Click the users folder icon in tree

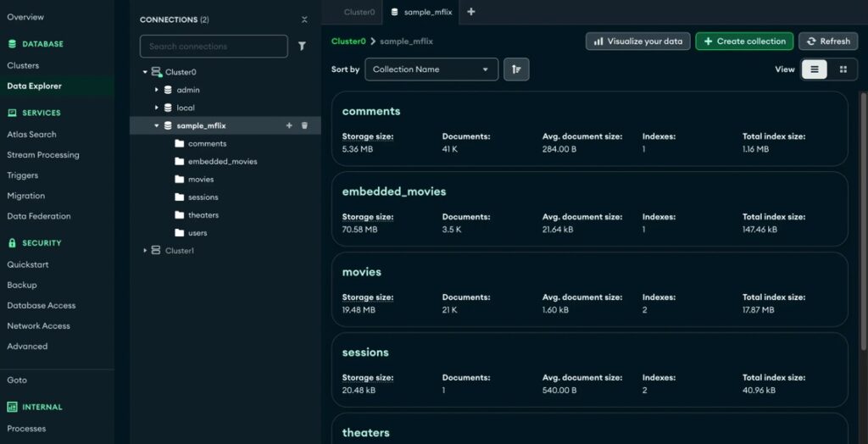pos(179,232)
